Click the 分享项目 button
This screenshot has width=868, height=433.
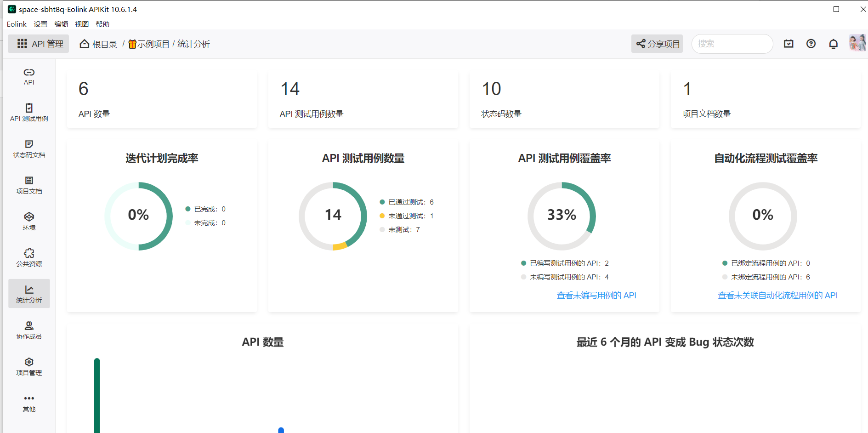(x=657, y=44)
